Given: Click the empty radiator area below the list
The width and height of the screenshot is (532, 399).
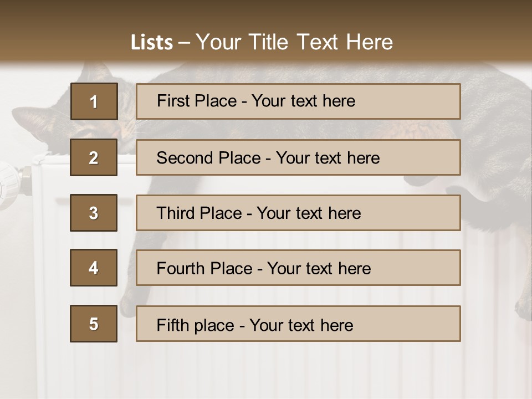Looking at the screenshot, I should pos(266,371).
